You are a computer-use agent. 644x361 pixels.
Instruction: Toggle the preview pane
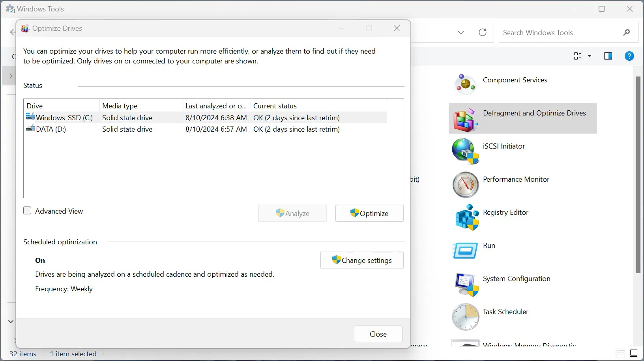[608, 56]
